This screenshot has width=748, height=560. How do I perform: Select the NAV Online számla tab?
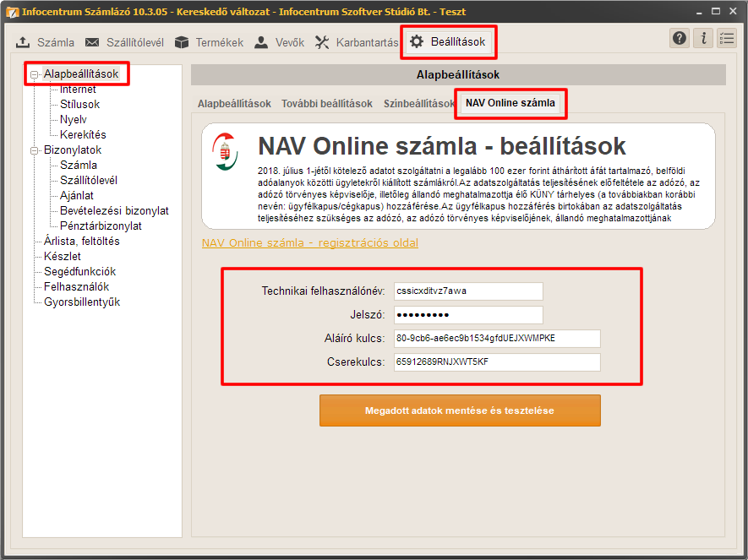pos(510,103)
